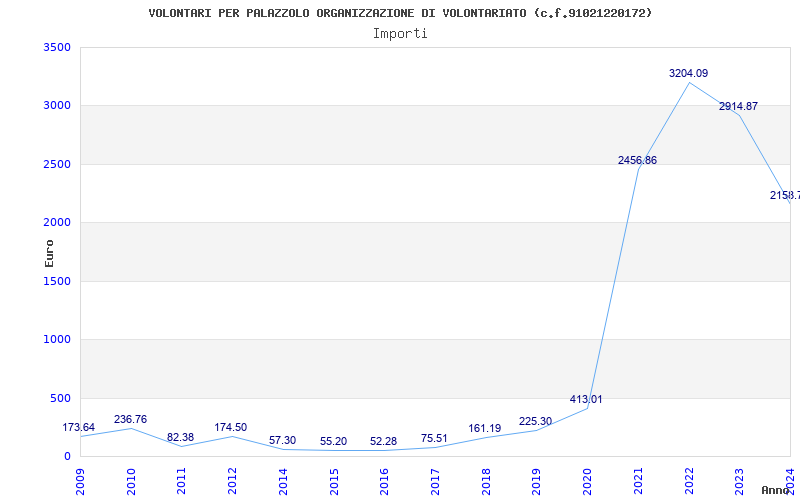Click the Importi subtitle

pyautogui.click(x=400, y=34)
